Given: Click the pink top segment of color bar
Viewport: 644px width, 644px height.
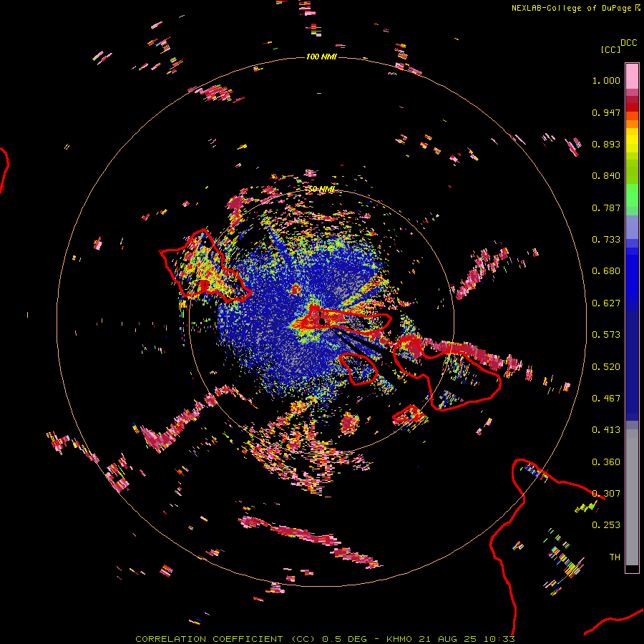Looking at the screenshot, I should tap(632, 76).
